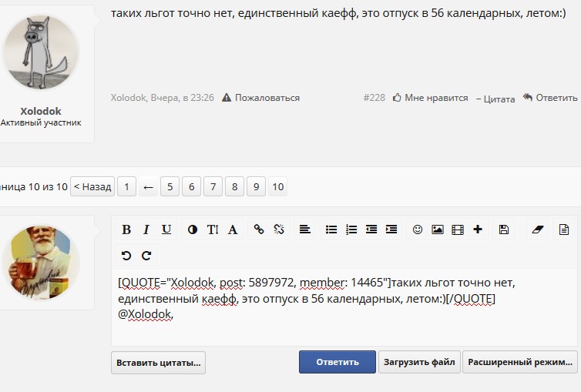Insert a bulleted list
Viewport: 581px width, 392px height.
coord(331,230)
